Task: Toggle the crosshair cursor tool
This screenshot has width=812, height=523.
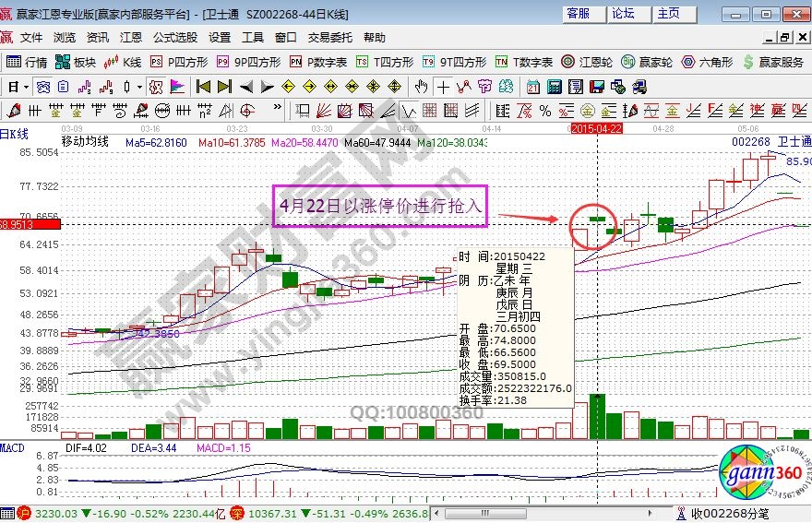Action: tap(443, 87)
